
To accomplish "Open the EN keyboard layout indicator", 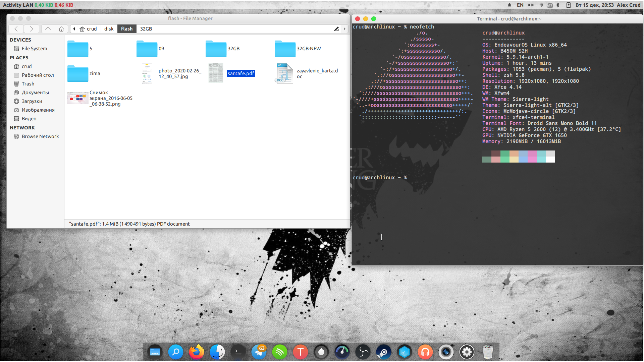I will 520,5.
